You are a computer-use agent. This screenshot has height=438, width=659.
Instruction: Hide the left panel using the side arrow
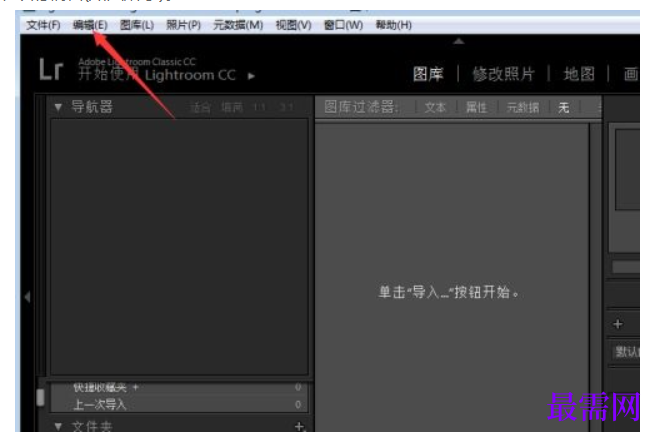pos(27,297)
